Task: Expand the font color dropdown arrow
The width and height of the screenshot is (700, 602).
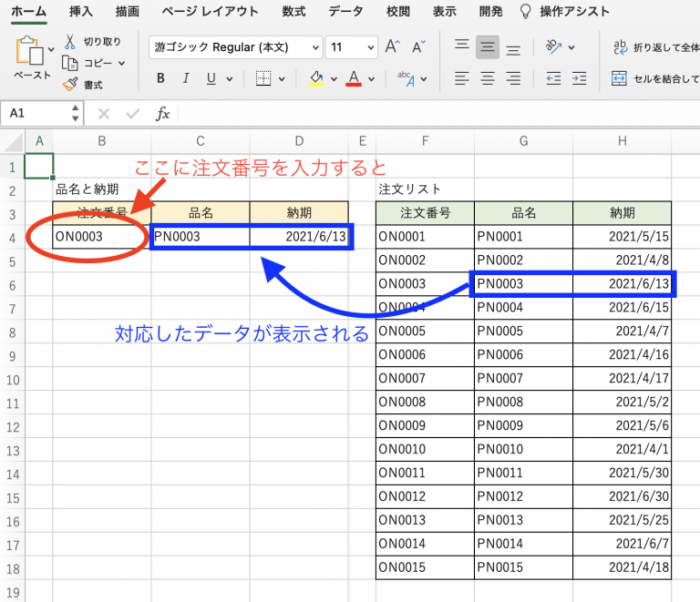Action: tap(371, 79)
